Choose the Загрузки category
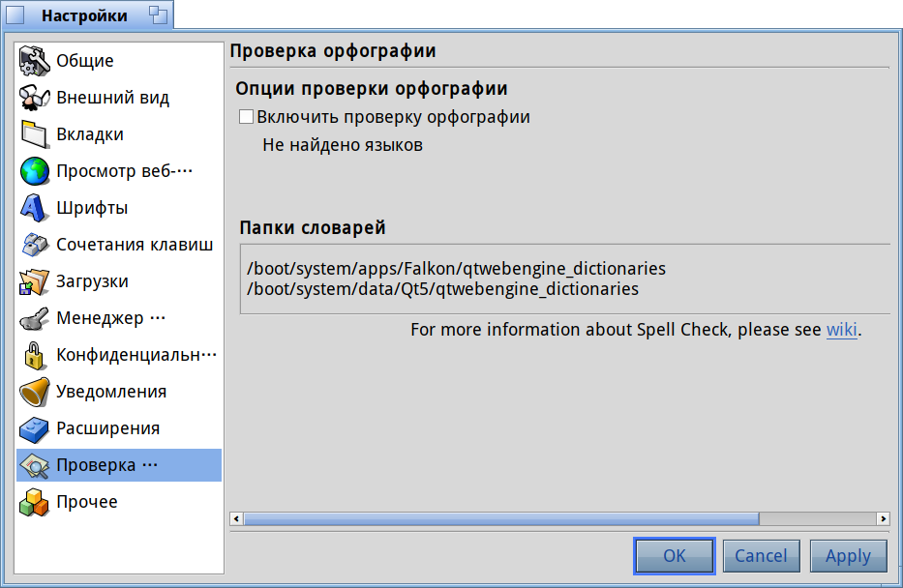 [92, 282]
